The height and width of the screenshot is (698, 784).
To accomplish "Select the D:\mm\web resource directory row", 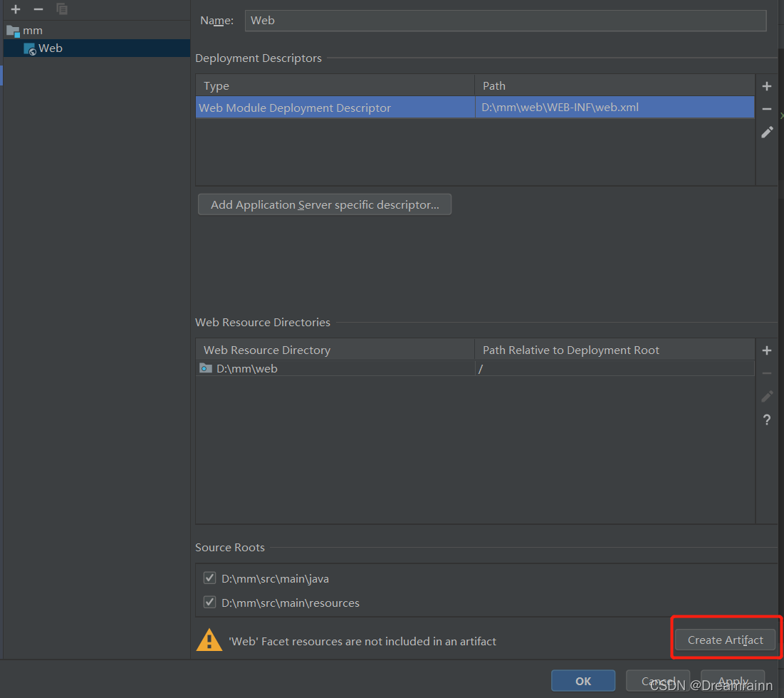I will tap(475, 368).
